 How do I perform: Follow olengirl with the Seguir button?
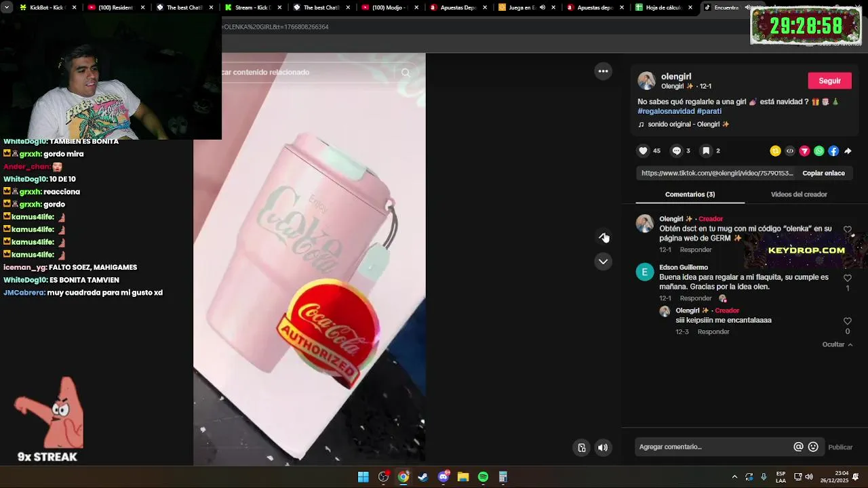click(x=829, y=81)
